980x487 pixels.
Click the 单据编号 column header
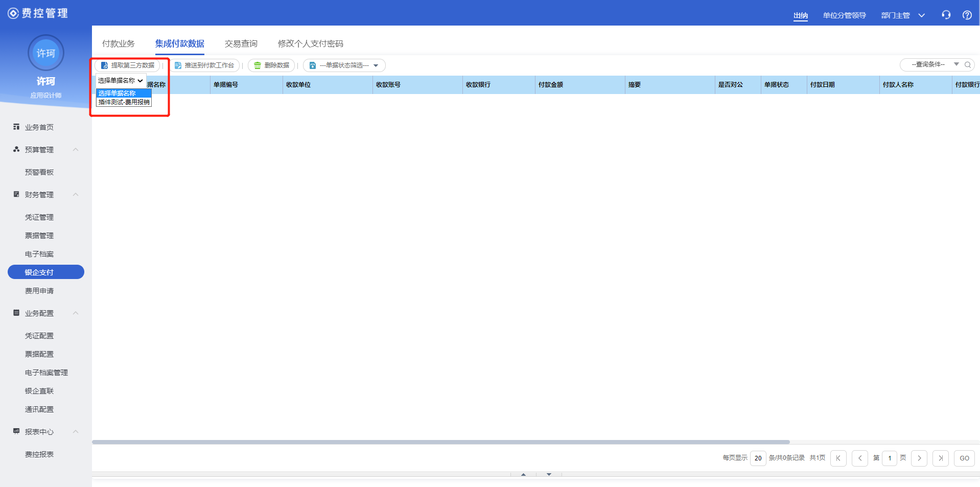click(x=246, y=85)
